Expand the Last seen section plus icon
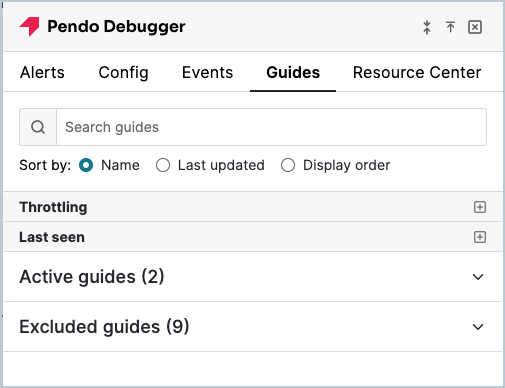Image resolution: width=505 pixels, height=388 pixels. [480, 237]
